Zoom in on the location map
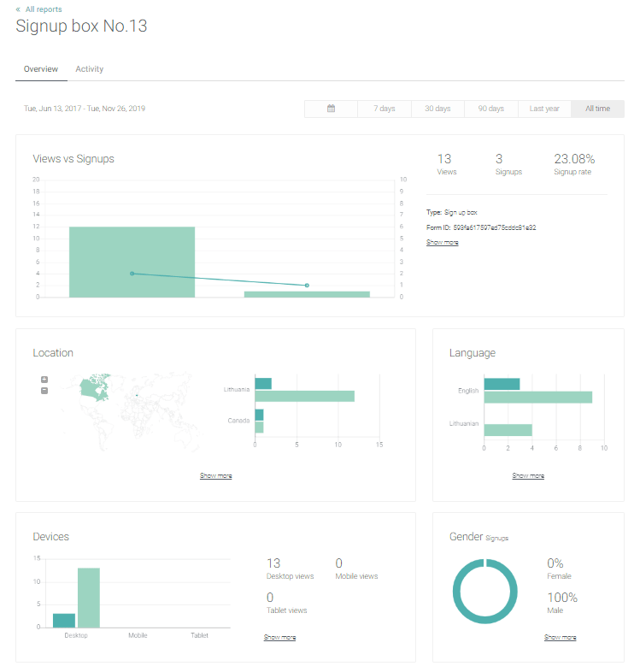The image size is (640, 672). coord(44,380)
